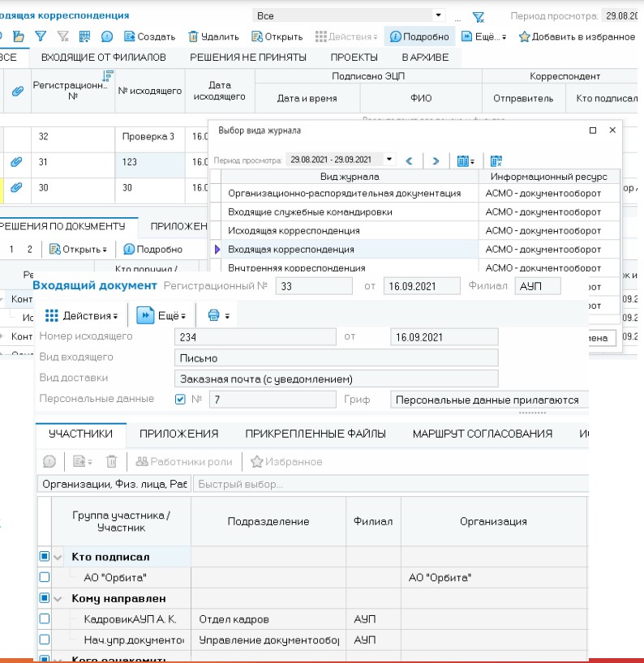This screenshot has width=644, height=663.
Task: Go to next period in journal dialog
Action: click(x=436, y=160)
